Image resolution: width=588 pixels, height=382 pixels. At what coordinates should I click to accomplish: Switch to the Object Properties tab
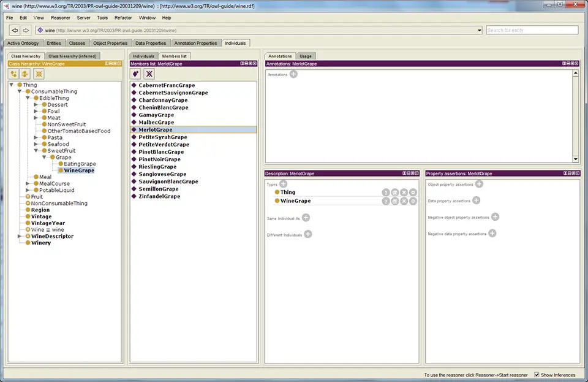[x=110, y=43]
